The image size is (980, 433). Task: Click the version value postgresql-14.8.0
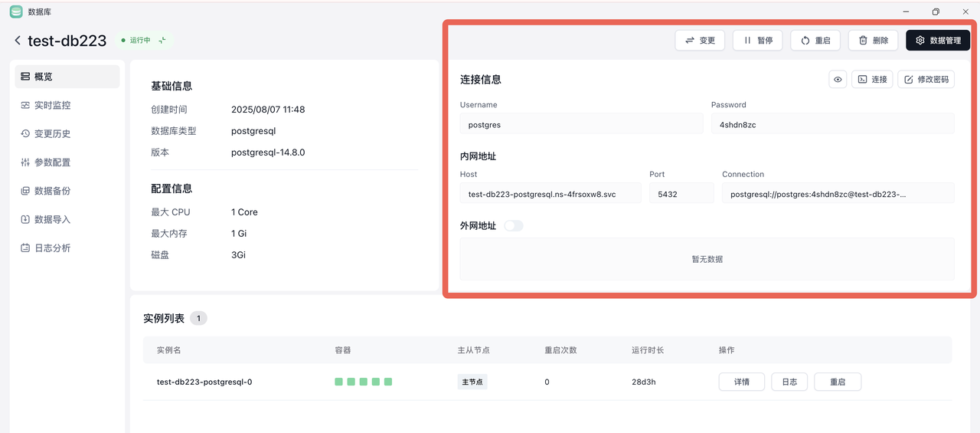(x=268, y=153)
